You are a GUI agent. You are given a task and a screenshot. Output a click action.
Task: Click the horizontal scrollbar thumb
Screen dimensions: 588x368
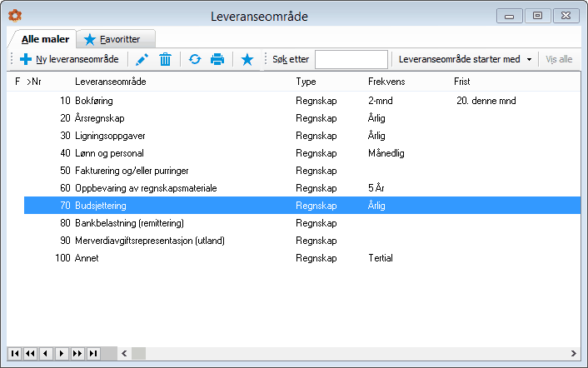coord(138,353)
